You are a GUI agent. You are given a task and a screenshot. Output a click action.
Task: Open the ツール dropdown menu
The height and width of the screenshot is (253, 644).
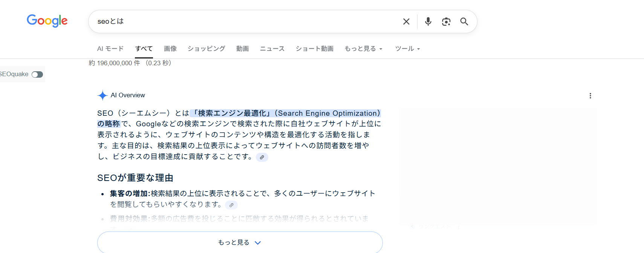coord(407,49)
